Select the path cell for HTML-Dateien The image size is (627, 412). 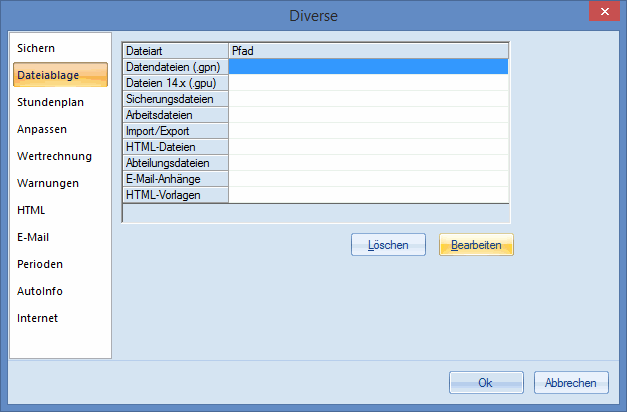coord(368,147)
